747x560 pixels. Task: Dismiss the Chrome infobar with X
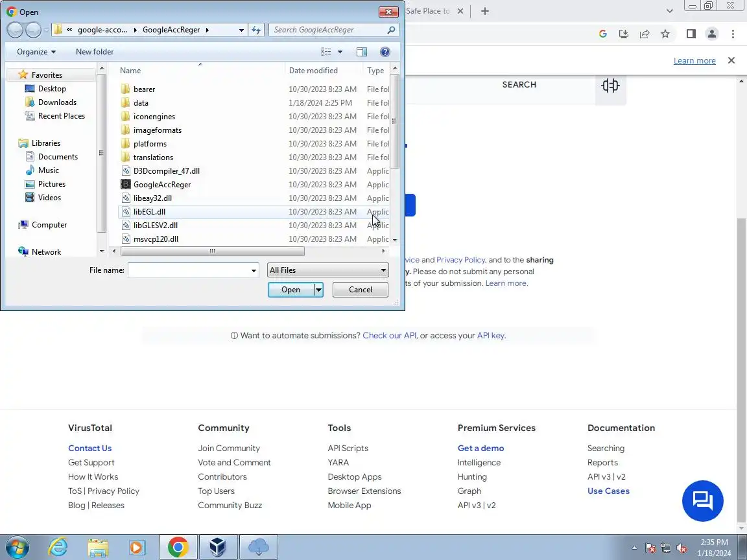pyautogui.click(x=731, y=60)
